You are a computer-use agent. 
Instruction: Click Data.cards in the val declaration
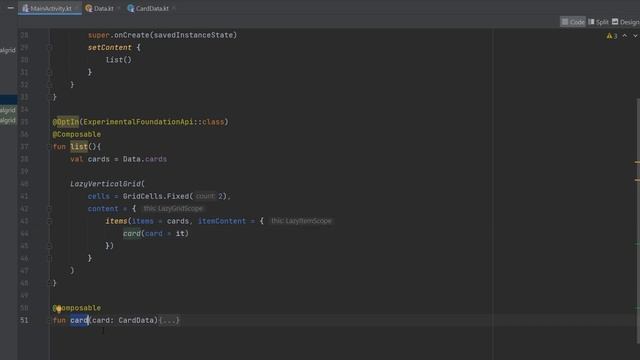coord(144,159)
